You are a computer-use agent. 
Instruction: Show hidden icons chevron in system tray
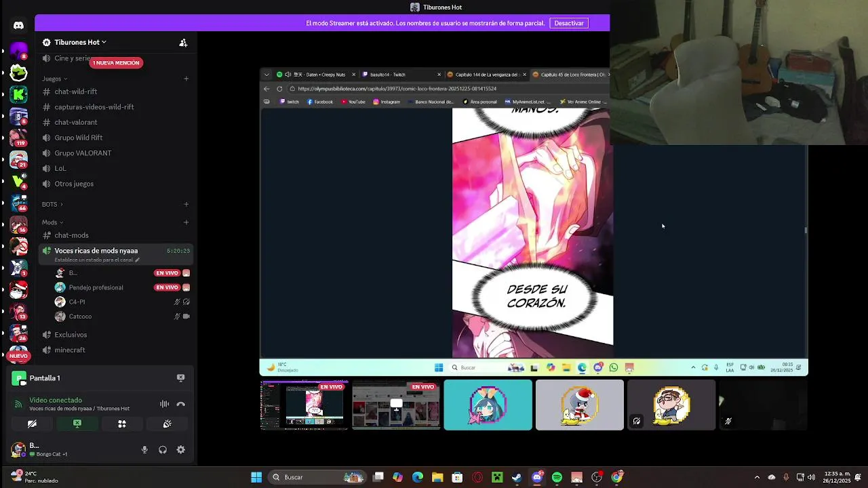tap(757, 477)
